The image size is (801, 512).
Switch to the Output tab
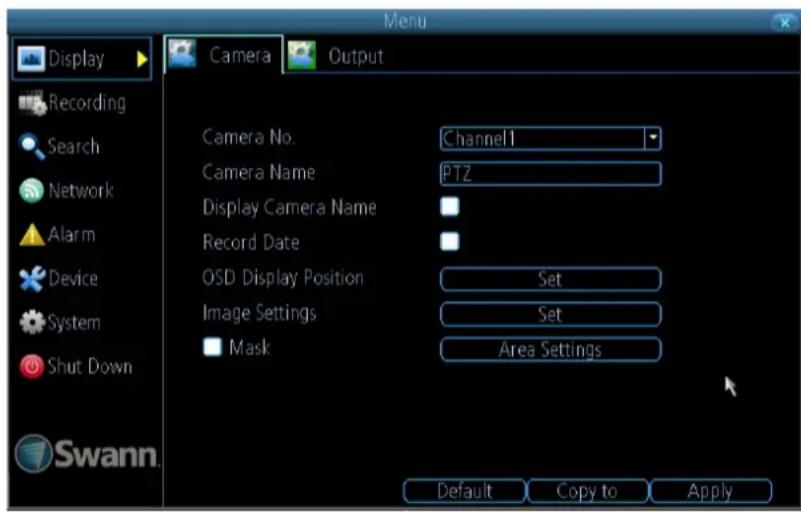[x=336, y=56]
